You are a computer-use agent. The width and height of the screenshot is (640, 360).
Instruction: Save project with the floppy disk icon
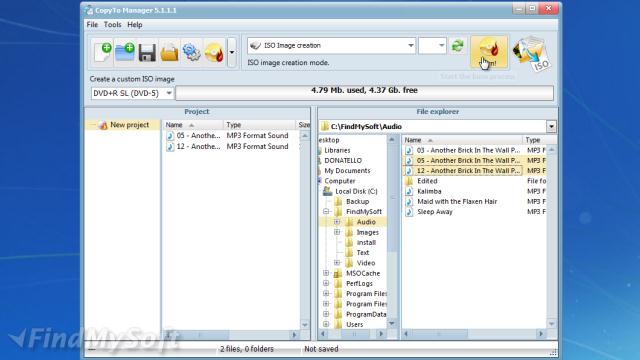147,53
